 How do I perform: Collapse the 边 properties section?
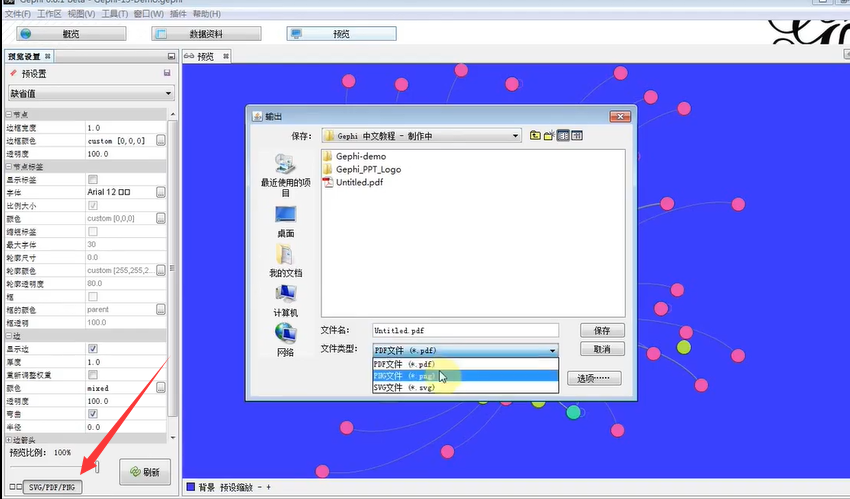click(x=9, y=336)
